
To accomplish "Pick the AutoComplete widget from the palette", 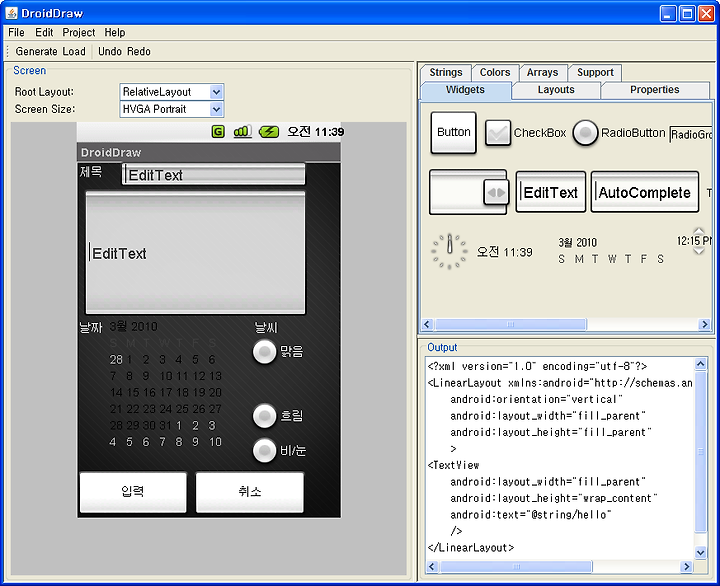I will coord(645,192).
